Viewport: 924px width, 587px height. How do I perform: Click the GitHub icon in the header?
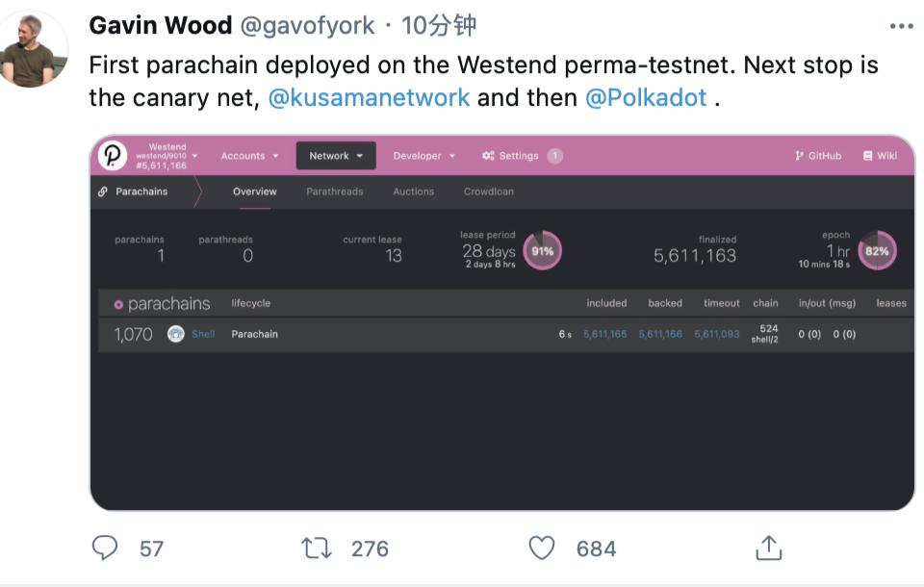coord(798,155)
